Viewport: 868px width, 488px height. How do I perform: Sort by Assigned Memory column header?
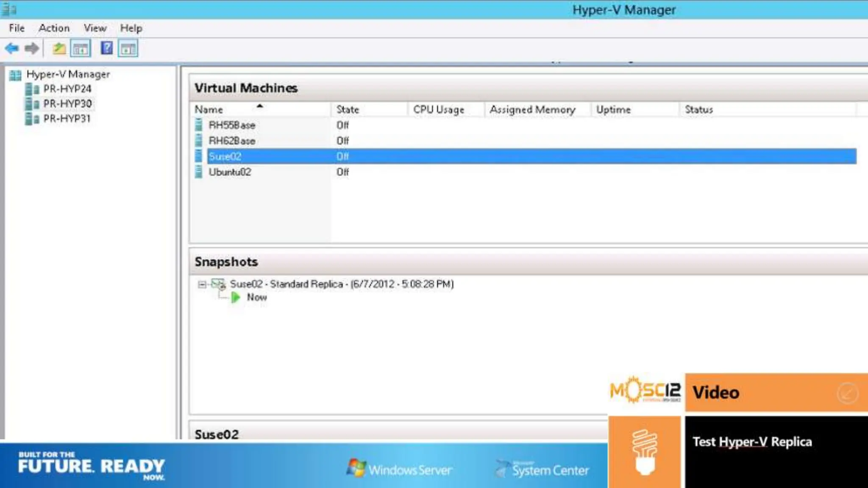pyautogui.click(x=532, y=109)
